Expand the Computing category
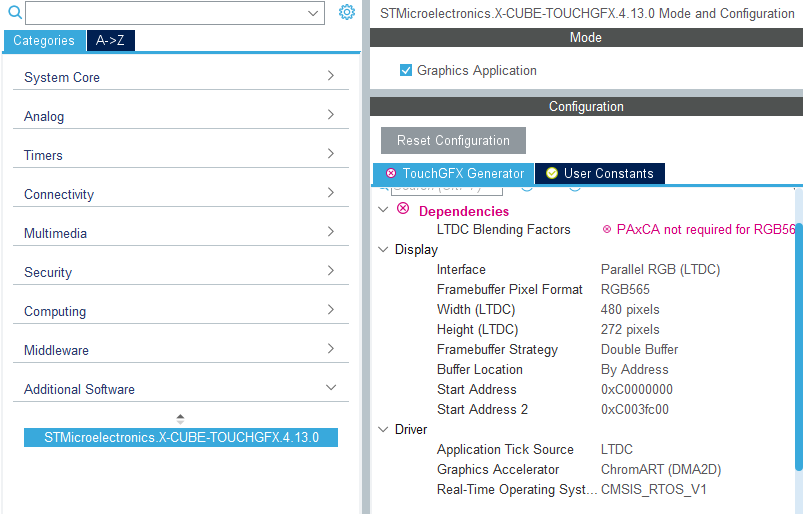Screen dimensions: 803x514 pyautogui.click(x=181, y=311)
